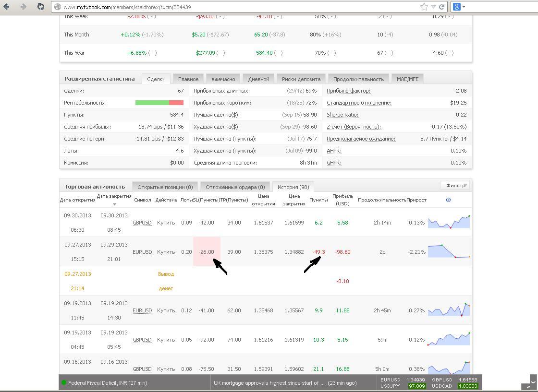Click the Прибыль (USD) column header

tap(342, 200)
